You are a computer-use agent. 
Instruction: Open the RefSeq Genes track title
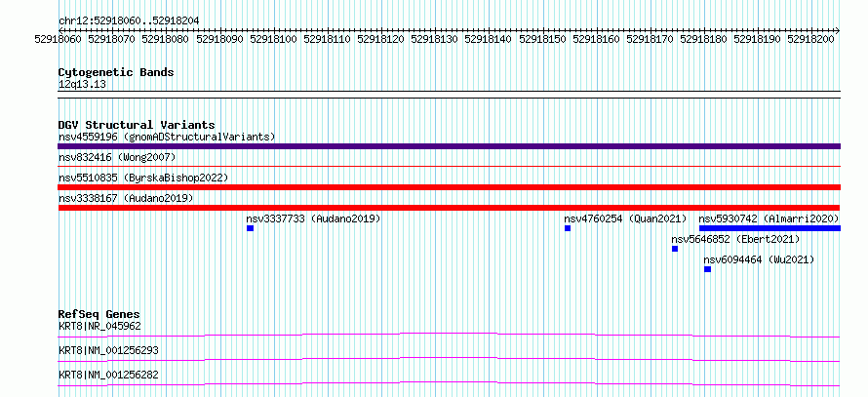click(x=99, y=314)
